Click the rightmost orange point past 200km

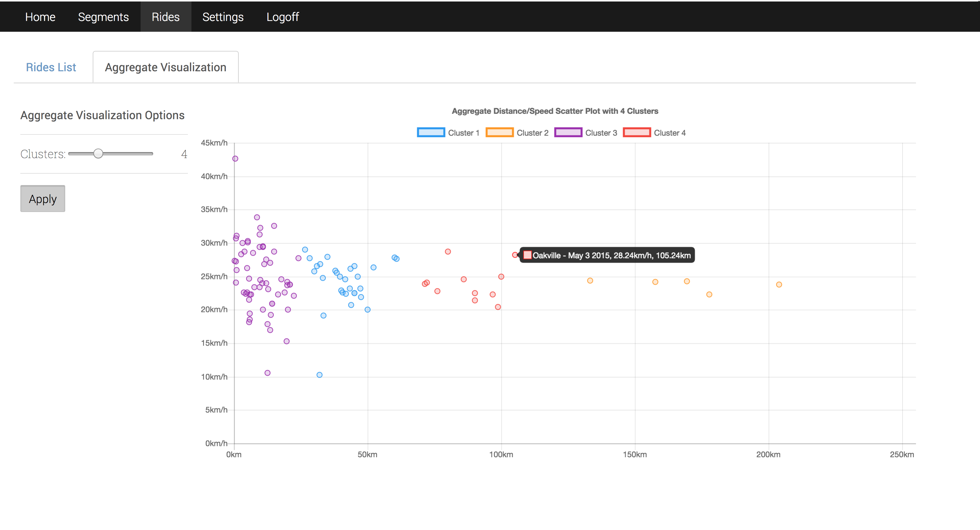point(779,285)
